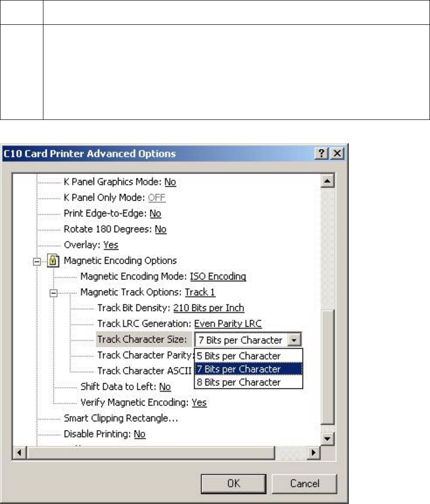Select Smart Clipping Rectangle... tree item
The height and width of the screenshot is (504, 430).
(x=121, y=418)
